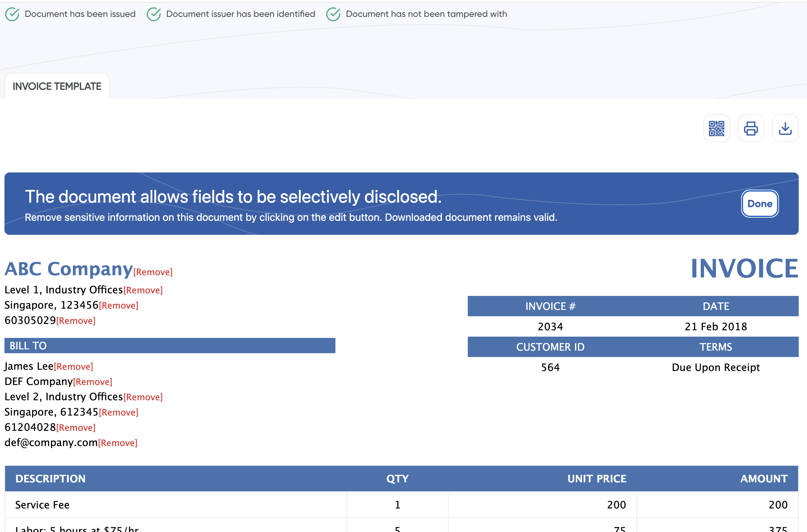Click 'Due Upon Receipt' terms value
The image size is (807, 532).
point(715,367)
